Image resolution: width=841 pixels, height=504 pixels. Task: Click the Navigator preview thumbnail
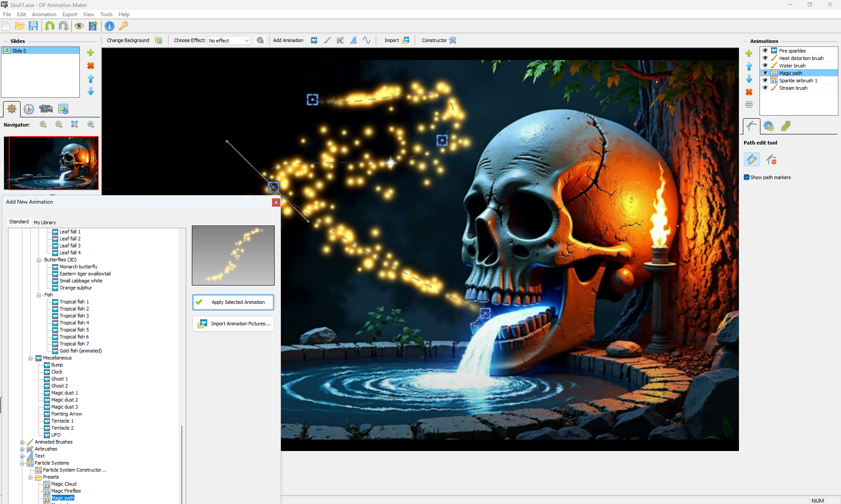click(x=52, y=163)
